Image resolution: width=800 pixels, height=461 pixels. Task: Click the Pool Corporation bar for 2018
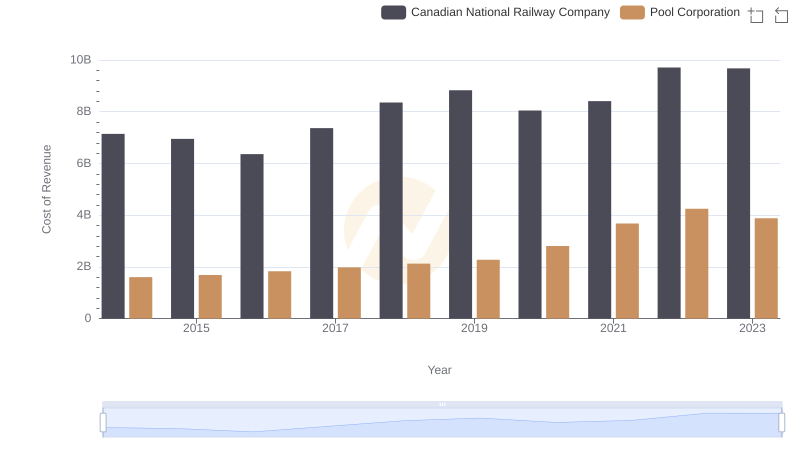tap(418, 291)
